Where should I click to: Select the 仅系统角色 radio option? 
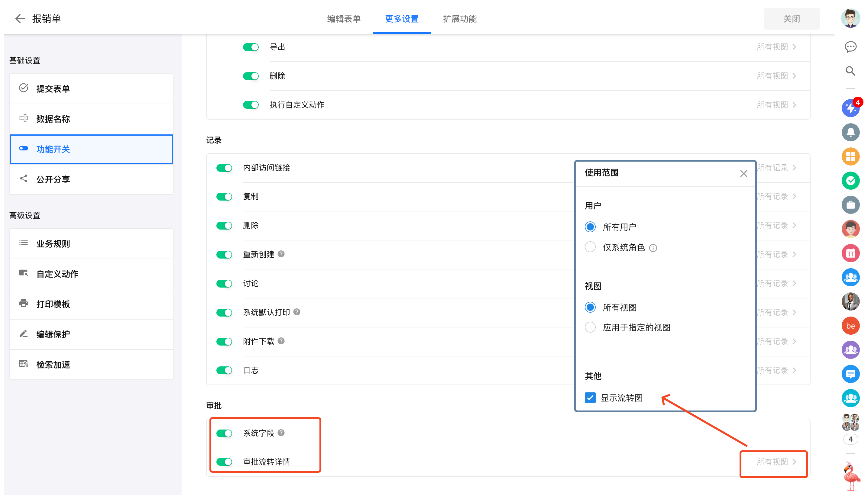pos(590,247)
